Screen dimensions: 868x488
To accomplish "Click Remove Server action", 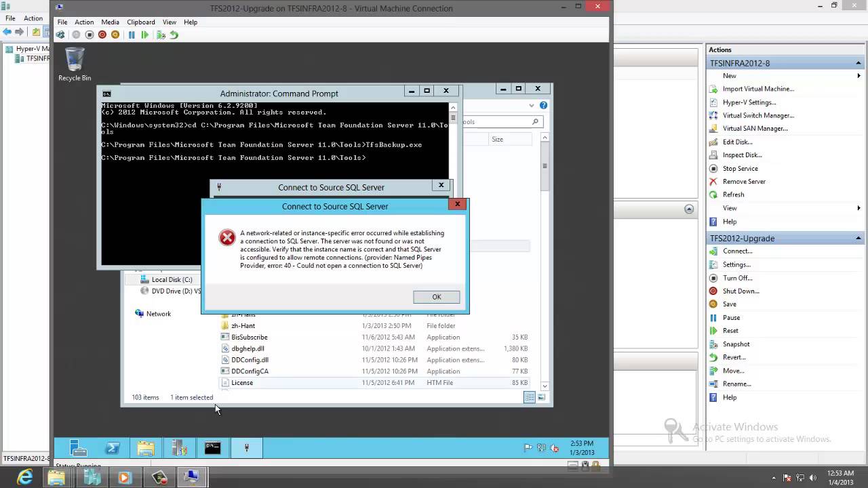I will [744, 182].
